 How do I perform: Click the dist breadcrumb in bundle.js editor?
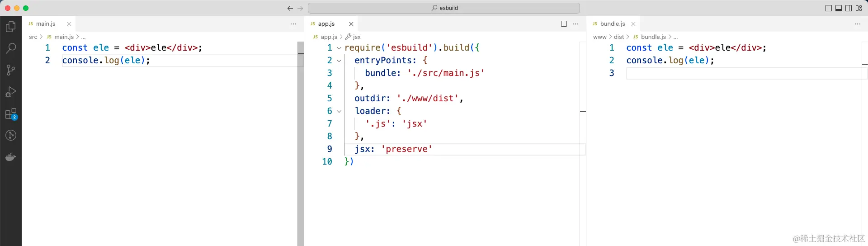(619, 37)
